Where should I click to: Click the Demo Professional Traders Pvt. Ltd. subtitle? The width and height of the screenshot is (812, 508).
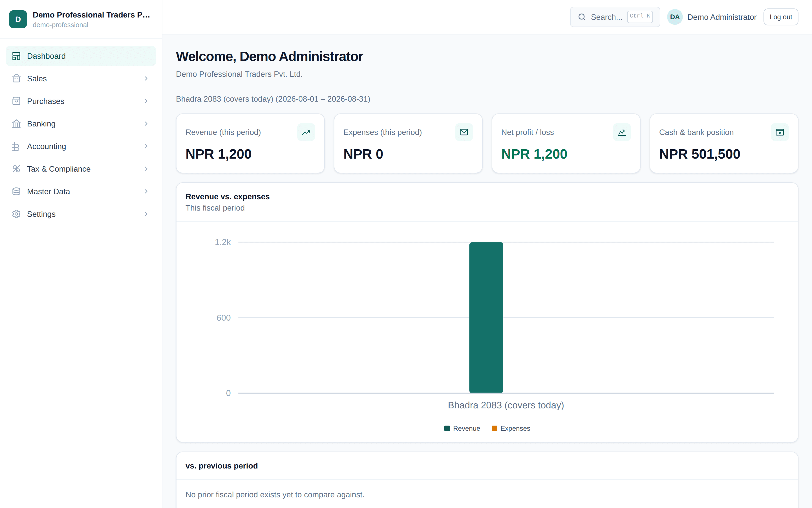239,74
